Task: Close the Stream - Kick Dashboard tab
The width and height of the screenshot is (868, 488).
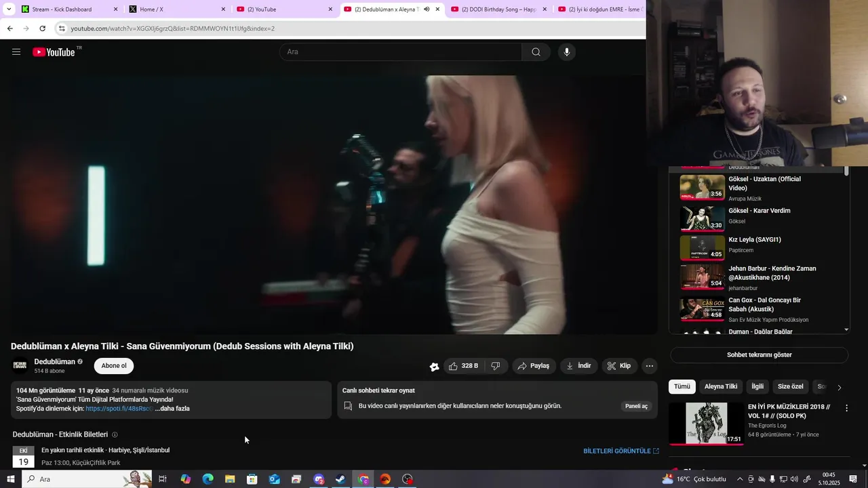Action: click(x=115, y=9)
